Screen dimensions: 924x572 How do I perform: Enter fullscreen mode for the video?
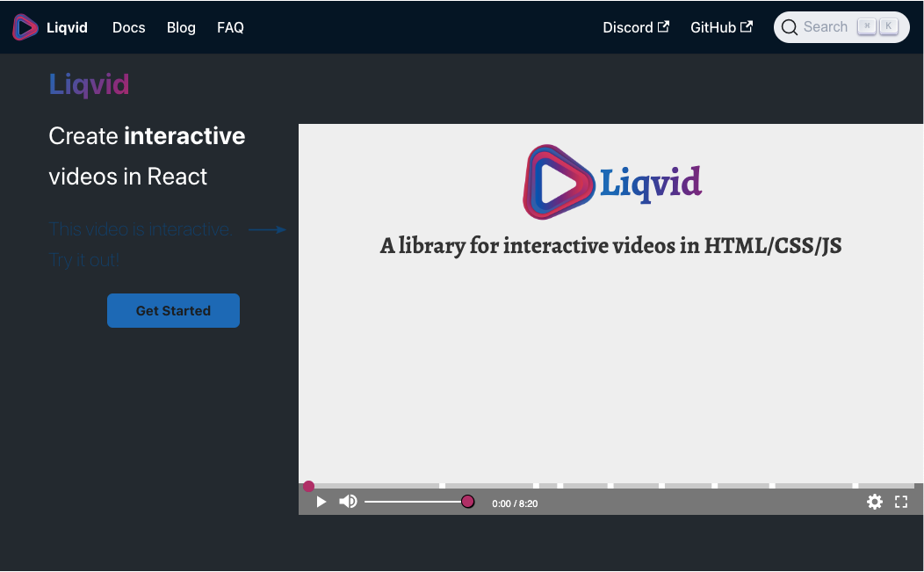[x=901, y=502]
